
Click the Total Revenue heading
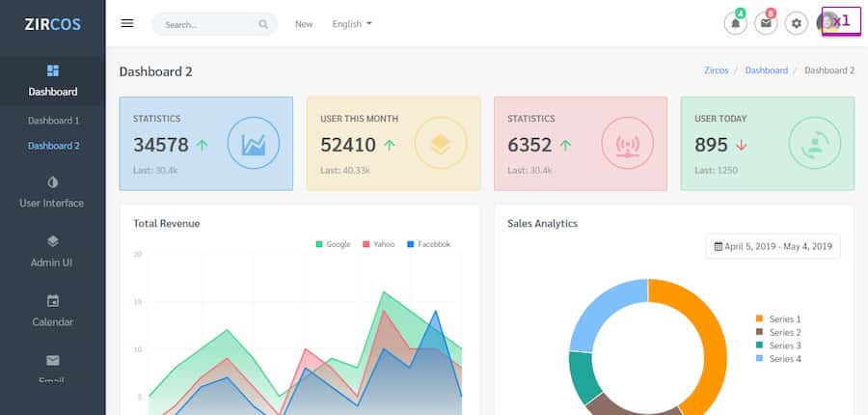(167, 223)
